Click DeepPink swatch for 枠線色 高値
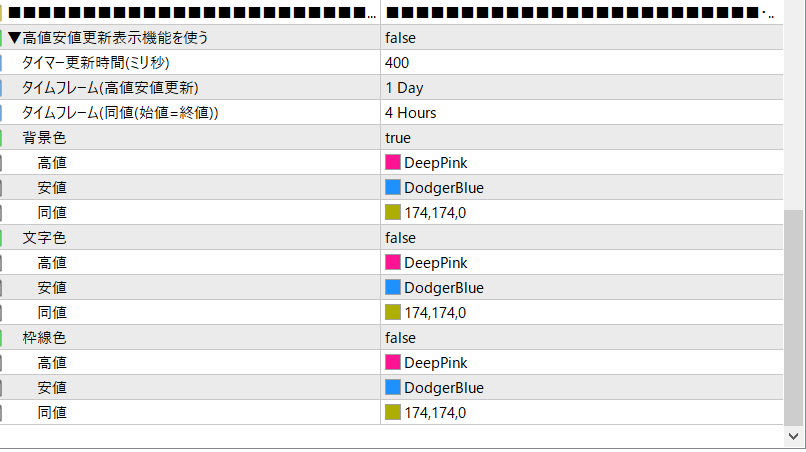 pyautogui.click(x=393, y=363)
